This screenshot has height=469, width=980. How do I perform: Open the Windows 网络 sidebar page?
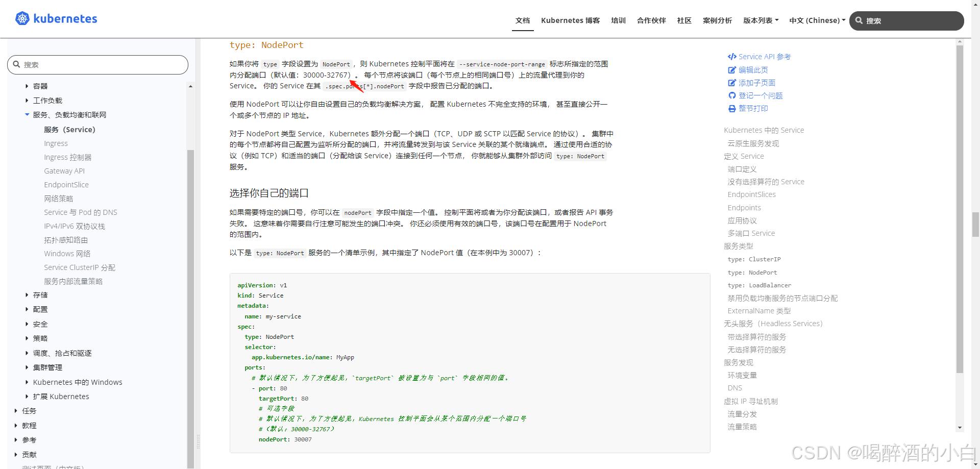click(x=67, y=254)
